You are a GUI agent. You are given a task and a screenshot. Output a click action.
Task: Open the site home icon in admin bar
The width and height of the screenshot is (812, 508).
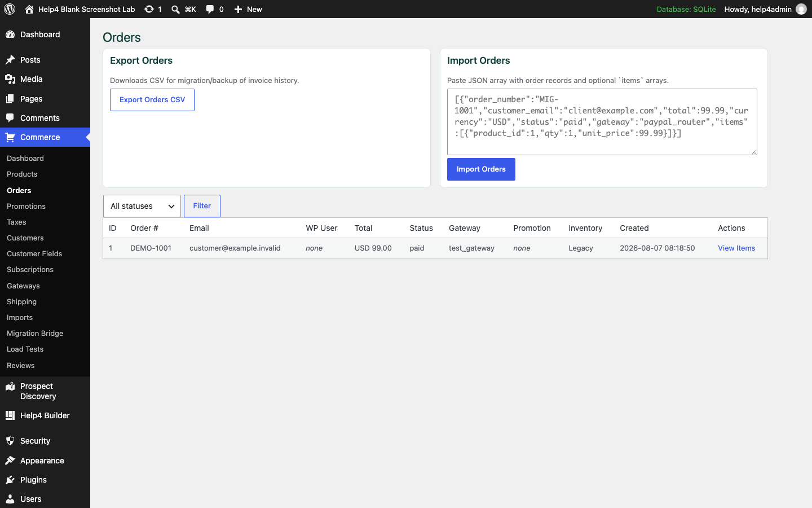click(x=29, y=9)
